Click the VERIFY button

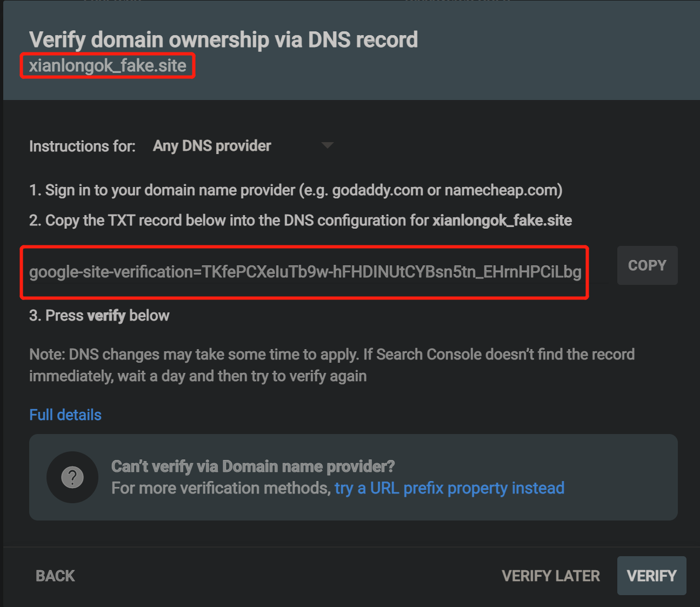point(651,576)
